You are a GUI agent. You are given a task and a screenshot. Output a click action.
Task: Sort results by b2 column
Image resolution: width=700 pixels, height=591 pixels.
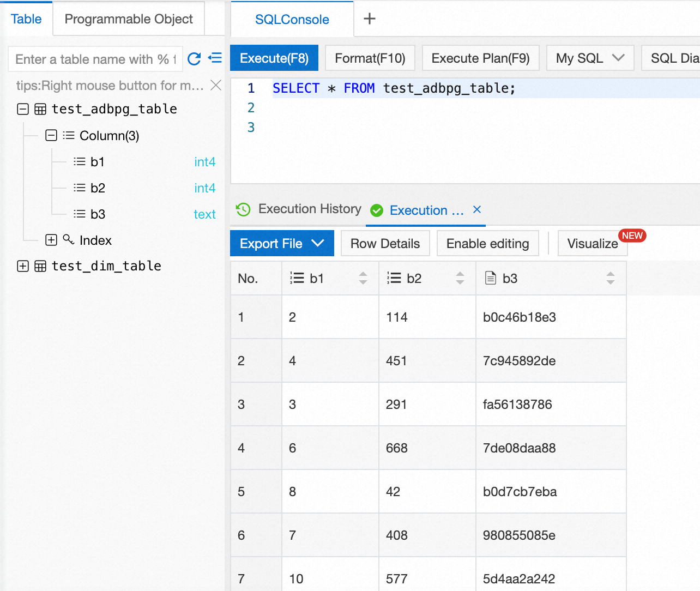460,279
